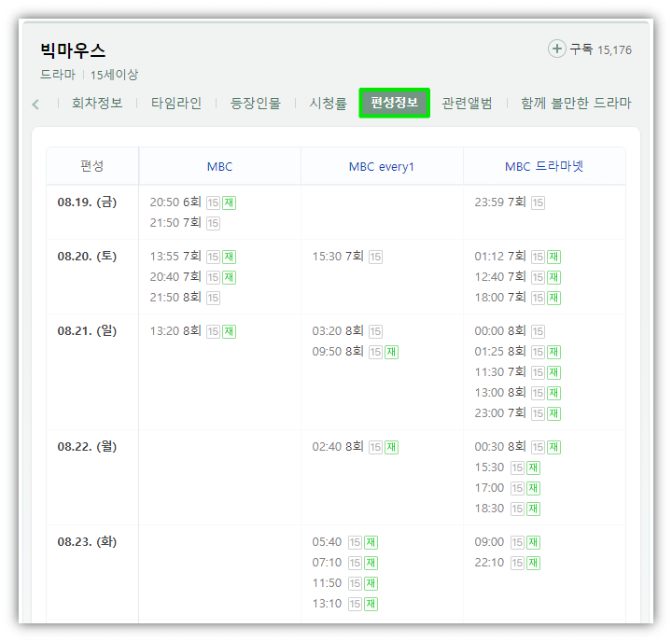The height and width of the screenshot is (642, 672).
Task: Click the 구독 15,176 subscribe text
Action: (x=600, y=49)
